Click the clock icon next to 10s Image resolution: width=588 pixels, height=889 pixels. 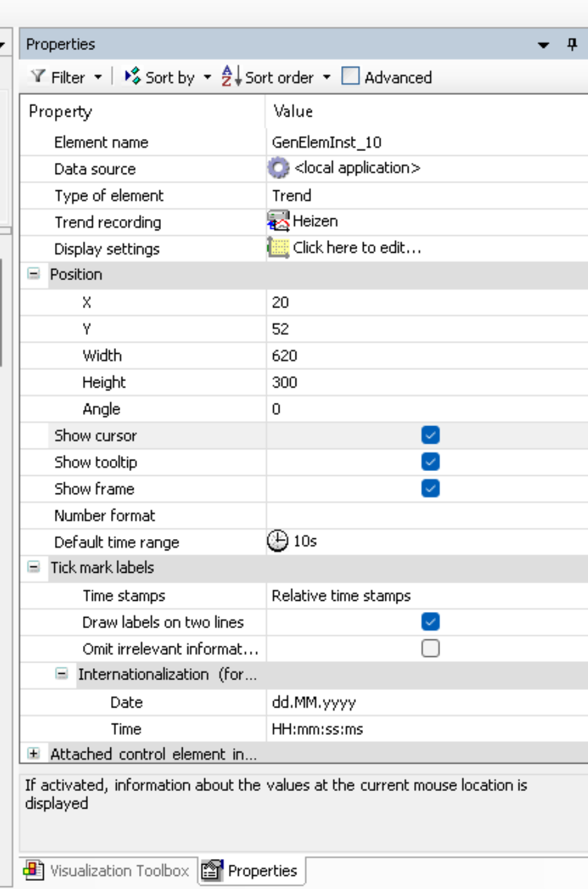(x=279, y=540)
